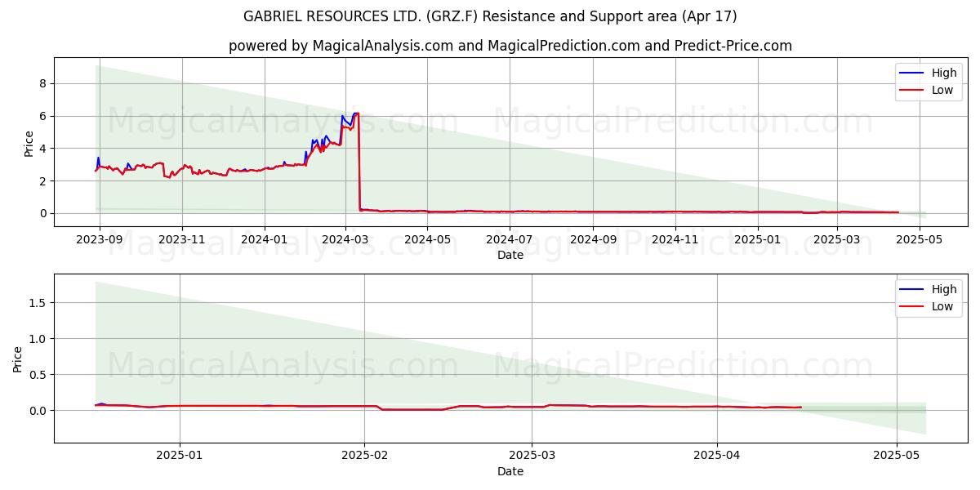
Task: Click the chart title mentioning GABRIEL RESOURCES LTD.
Action: point(490,16)
